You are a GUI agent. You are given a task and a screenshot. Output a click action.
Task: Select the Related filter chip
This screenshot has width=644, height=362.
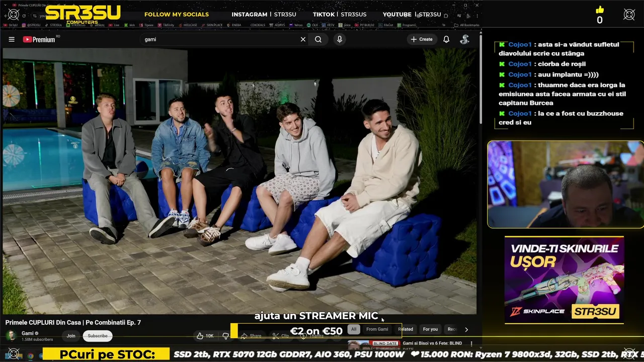406,329
